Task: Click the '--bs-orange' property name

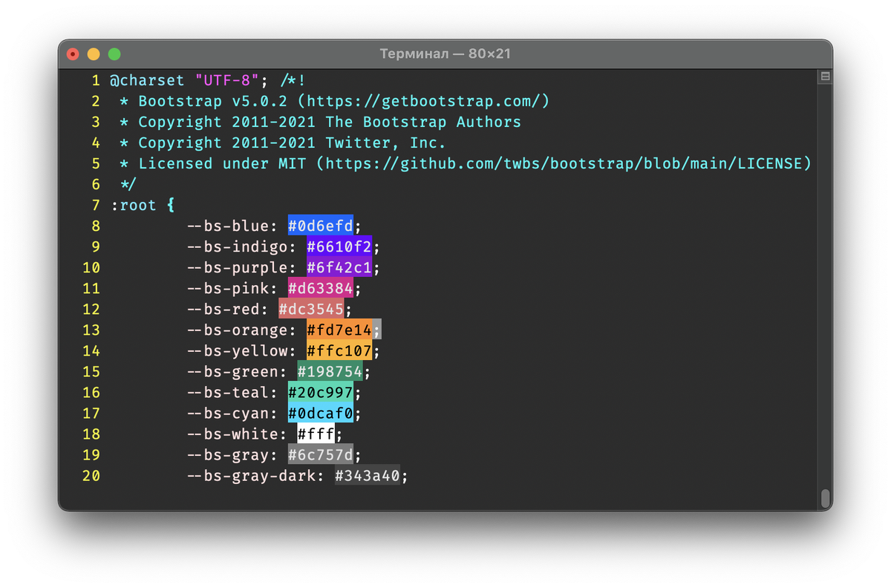Action: 236,330
